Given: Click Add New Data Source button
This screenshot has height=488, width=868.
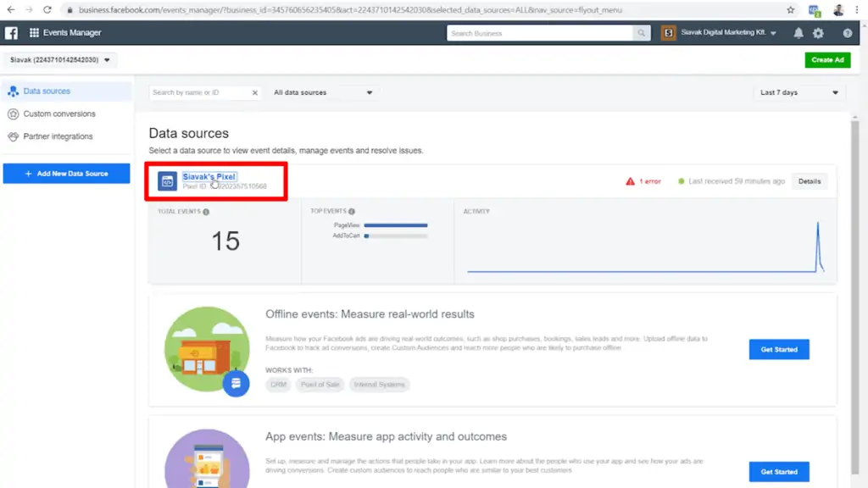Looking at the screenshot, I should 66,174.
